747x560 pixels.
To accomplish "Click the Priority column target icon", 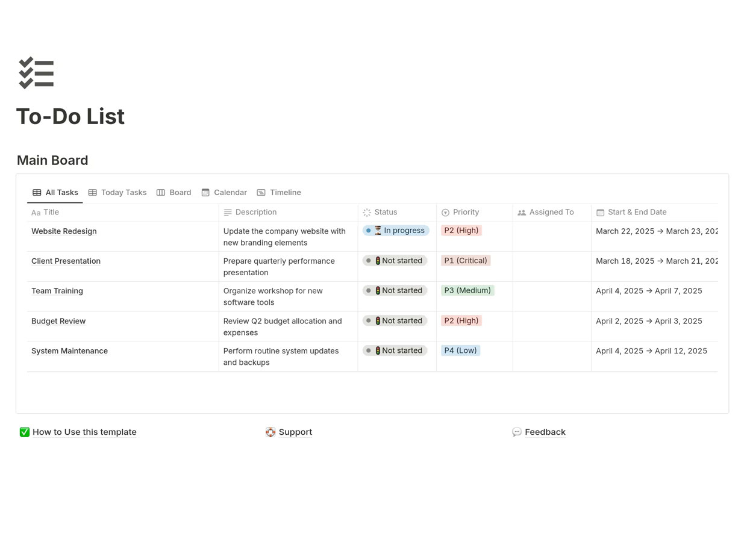I will 446,212.
